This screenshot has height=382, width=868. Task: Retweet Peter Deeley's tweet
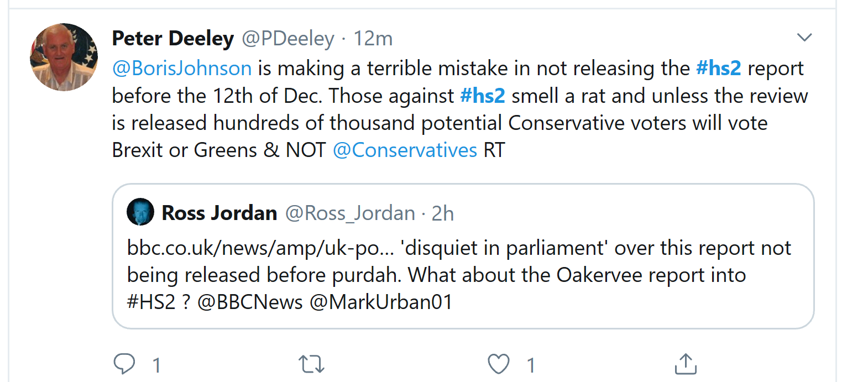pos(311,364)
